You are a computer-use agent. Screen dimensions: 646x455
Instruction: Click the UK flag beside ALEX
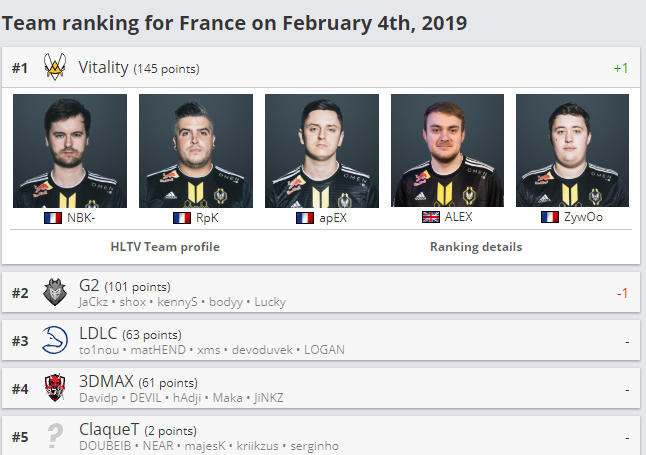(431, 217)
